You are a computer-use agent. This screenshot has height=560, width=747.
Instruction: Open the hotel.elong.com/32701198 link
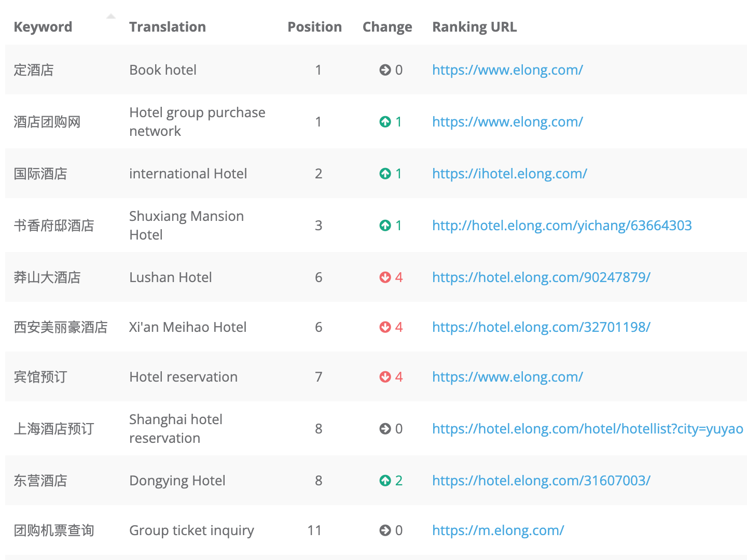point(541,327)
